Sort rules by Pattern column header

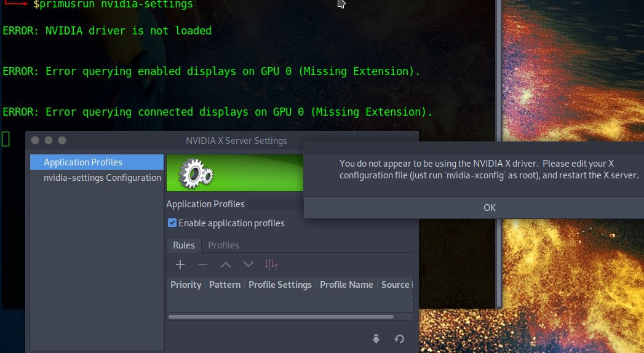click(225, 285)
